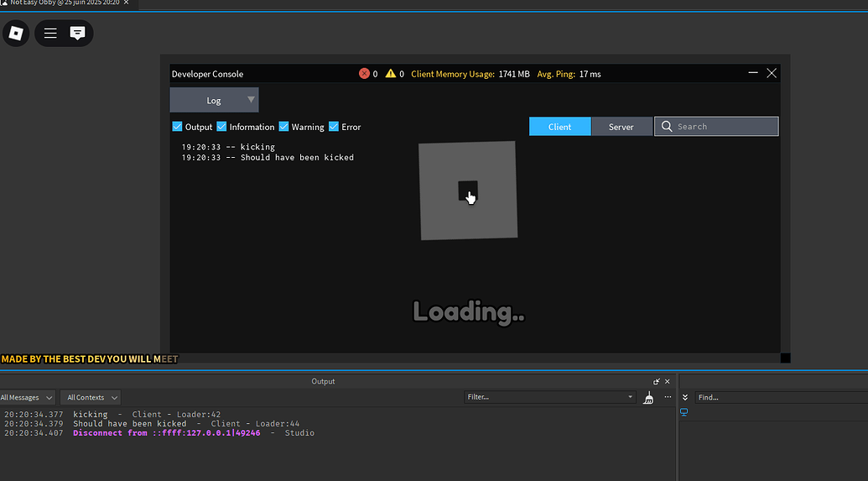Minimize the Developer Console
The image size is (868, 481).
tap(753, 73)
